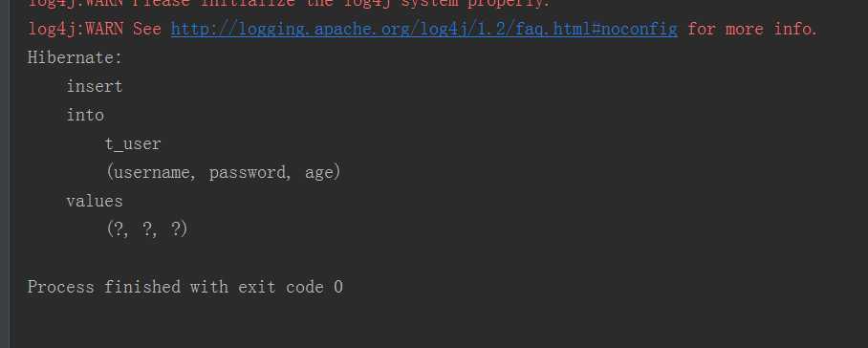Open the log4j faq.html#noconfig hyperlink

point(424,29)
